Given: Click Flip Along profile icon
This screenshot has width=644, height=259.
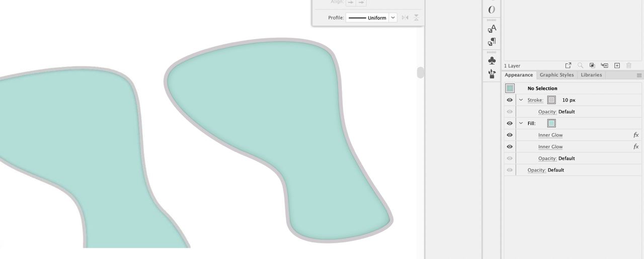Looking at the screenshot, I should 405,18.
